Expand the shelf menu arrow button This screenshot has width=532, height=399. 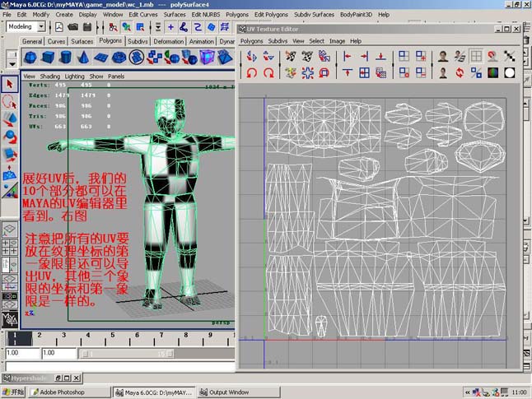pos(12,63)
